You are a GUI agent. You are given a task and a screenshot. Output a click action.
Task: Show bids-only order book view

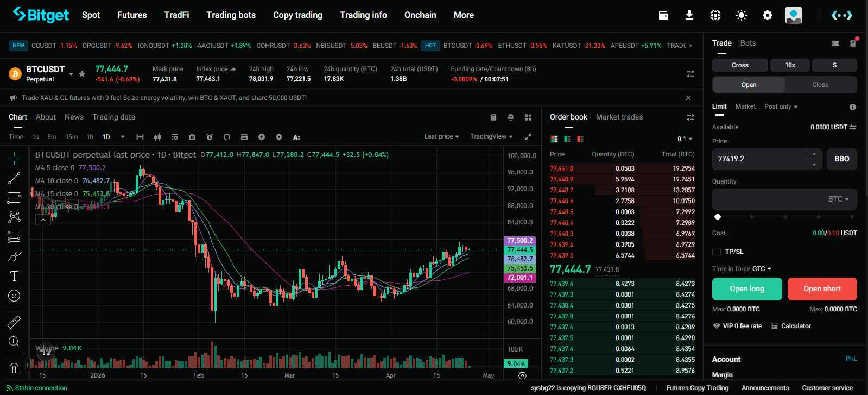point(567,139)
